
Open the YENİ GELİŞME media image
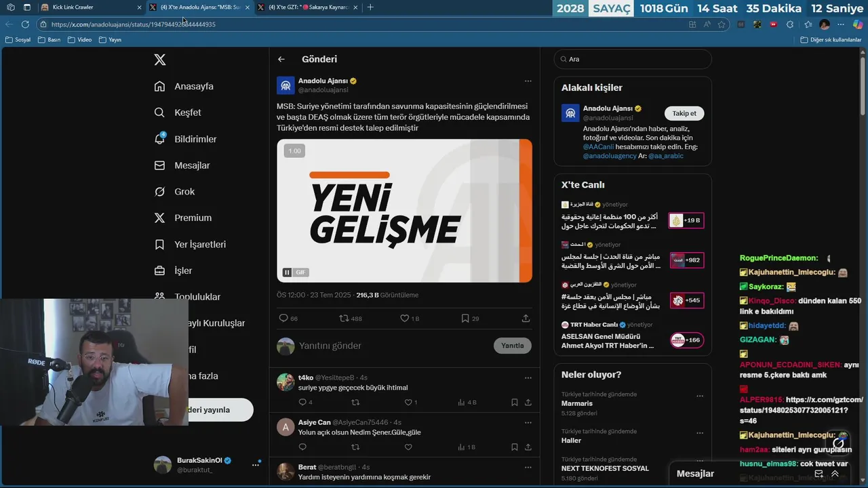coord(404,211)
